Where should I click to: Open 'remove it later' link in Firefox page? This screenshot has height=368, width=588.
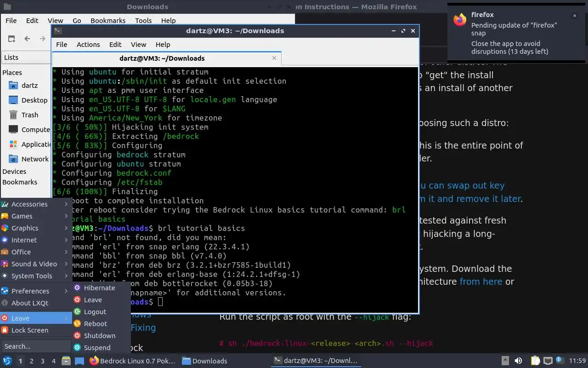[x=471, y=199]
